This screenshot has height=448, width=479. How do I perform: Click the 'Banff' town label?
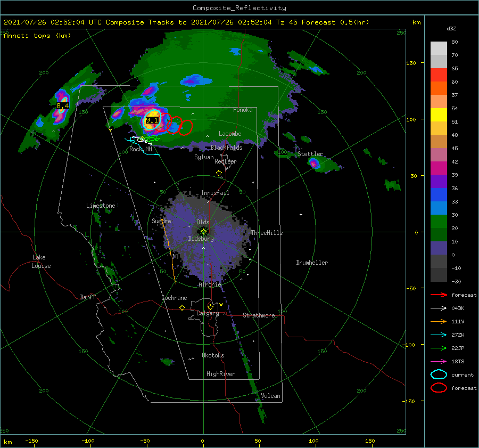[x=88, y=297]
